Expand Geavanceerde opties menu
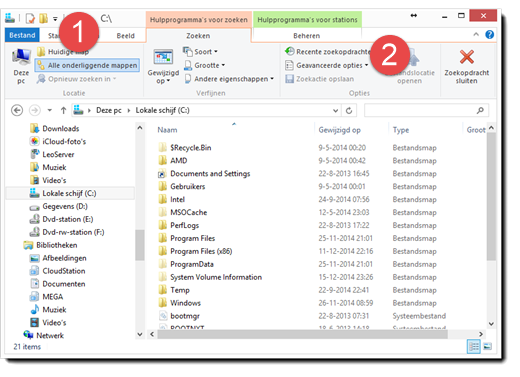This screenshot has height=377, width=520. point(327,65)
